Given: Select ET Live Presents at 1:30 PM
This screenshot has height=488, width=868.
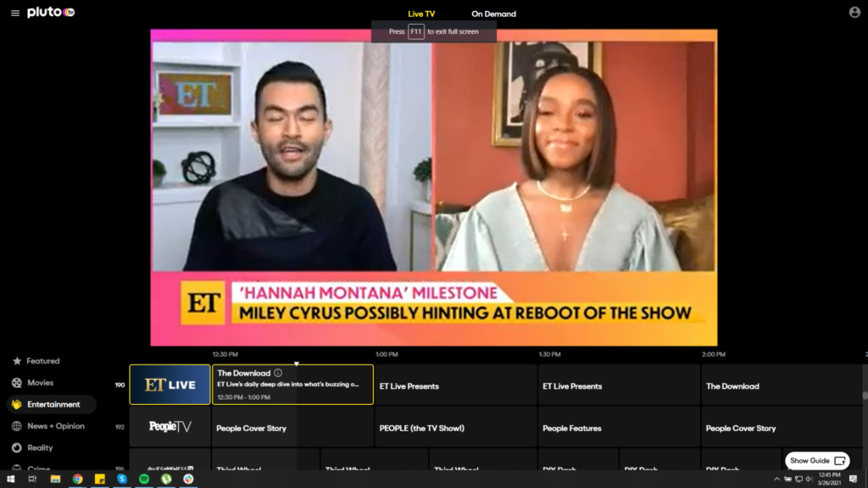Looking at the screenshot, I should (619, 385).
